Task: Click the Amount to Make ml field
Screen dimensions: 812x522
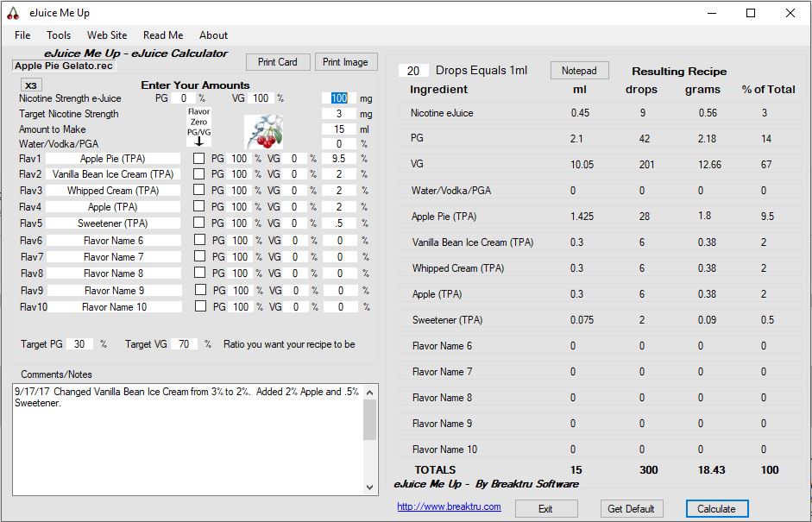Action: click(x=339, y=129)
